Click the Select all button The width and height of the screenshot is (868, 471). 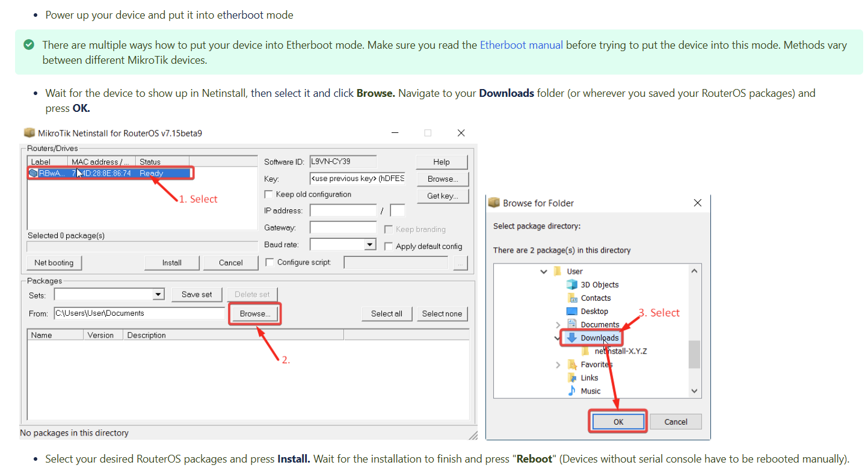(387, 313)
